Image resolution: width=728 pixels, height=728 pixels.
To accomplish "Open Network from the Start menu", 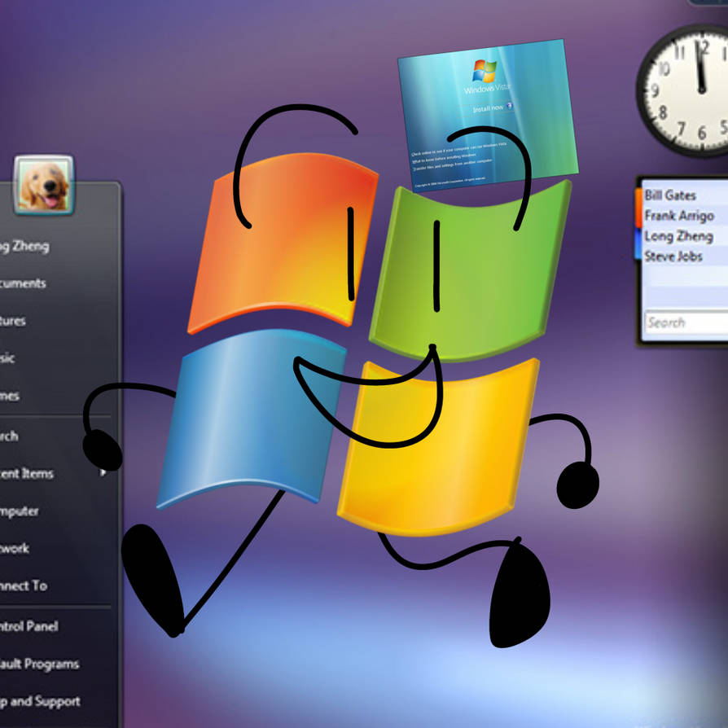I will click(15, 548).
